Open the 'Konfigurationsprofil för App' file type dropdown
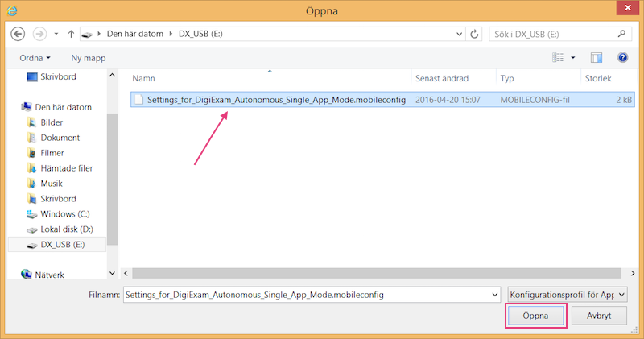This screenshot has height=339, width=644. [x=568, y=295]
